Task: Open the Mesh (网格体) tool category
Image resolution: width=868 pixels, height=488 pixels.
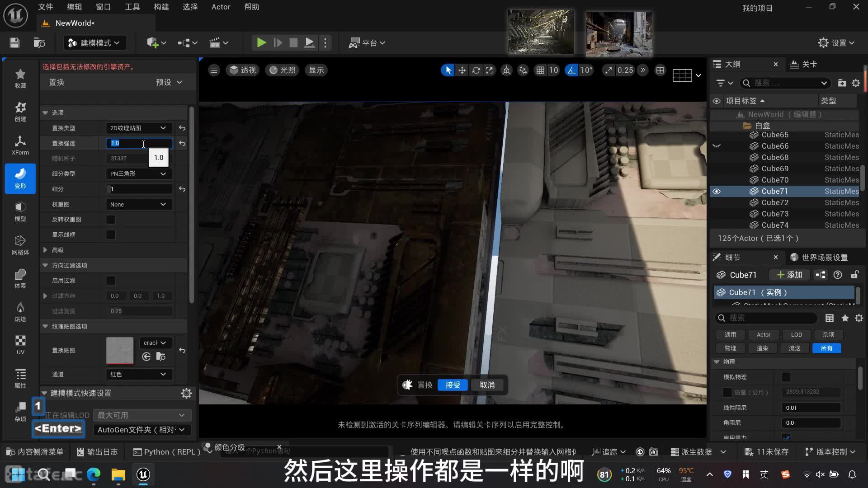Action: (20, 245)
